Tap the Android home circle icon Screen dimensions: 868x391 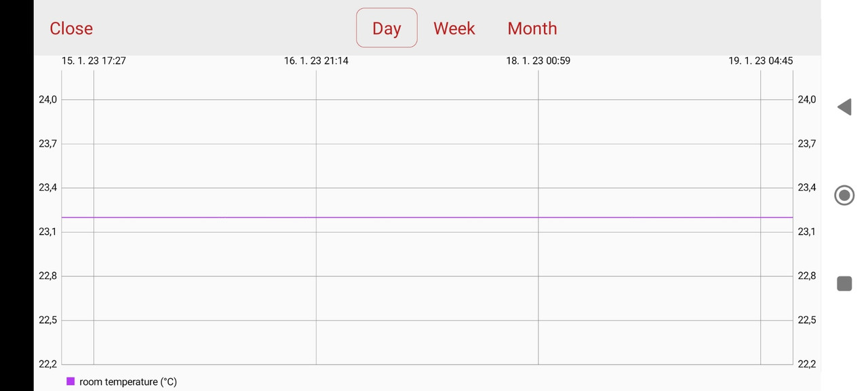click(x=844, y=195)
